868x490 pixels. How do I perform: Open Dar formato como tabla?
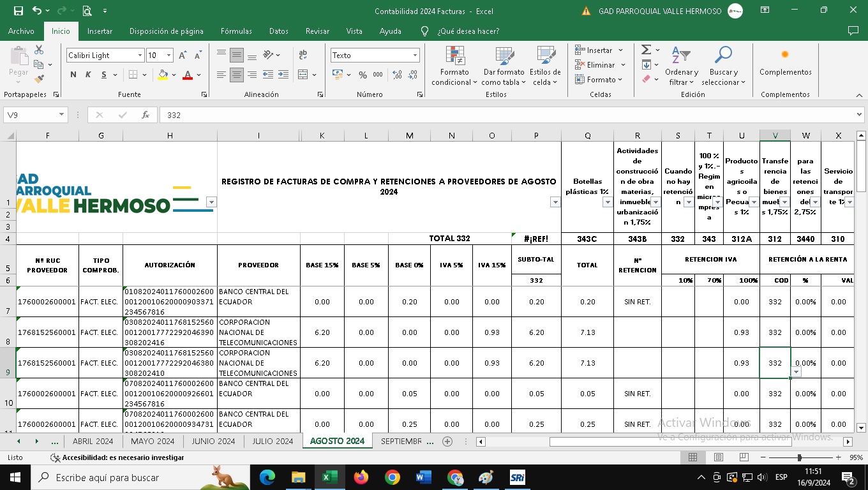pyautogui.click(x=504, y=57)
